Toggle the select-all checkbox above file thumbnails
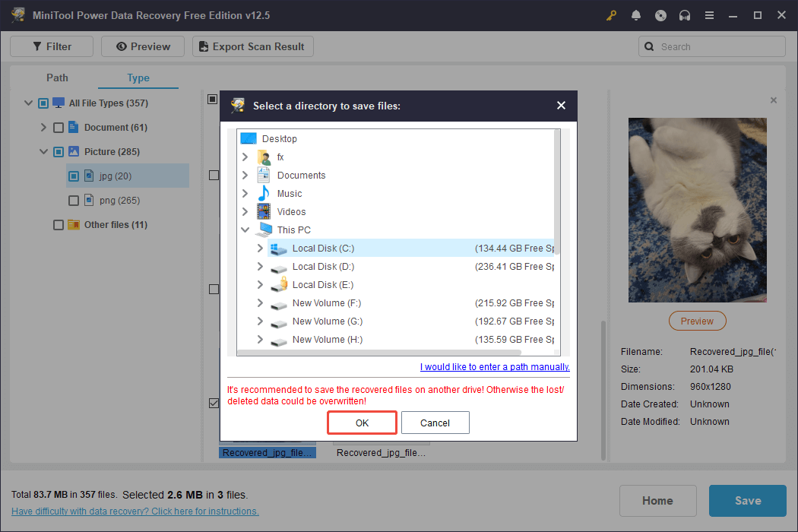 click(x=213, y=99)
